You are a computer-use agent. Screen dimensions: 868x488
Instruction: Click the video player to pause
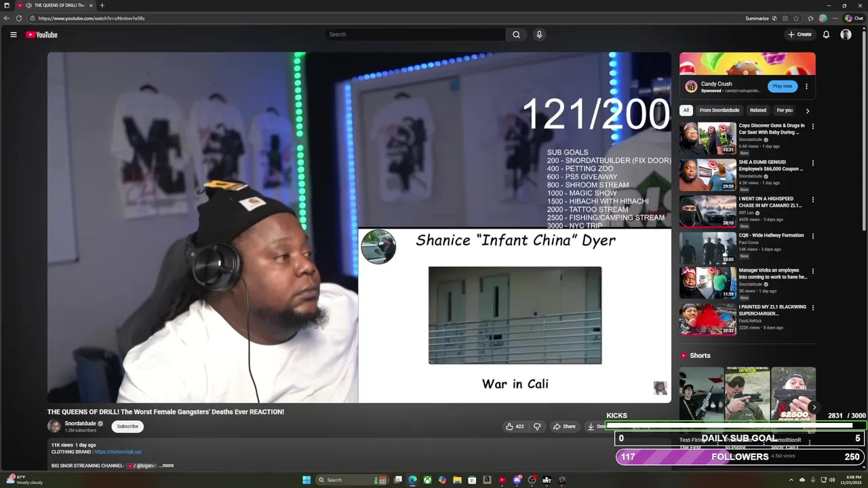pyautogui.click(x=359, y=227)
